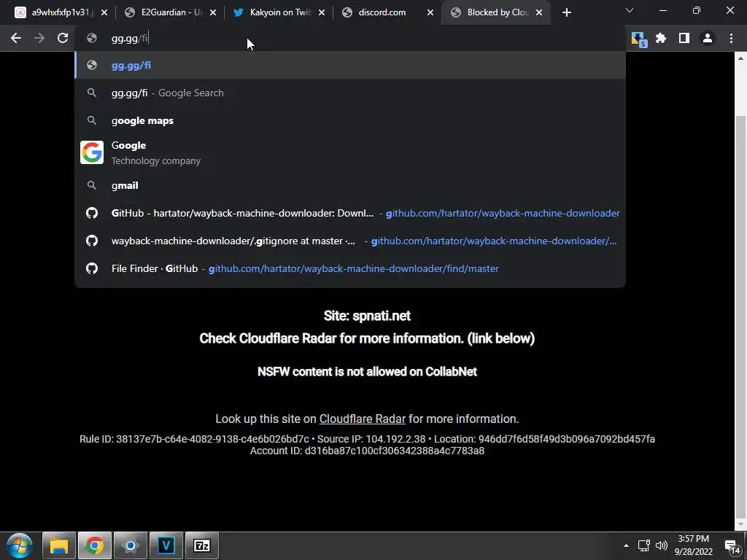Show hidden system tray icons
Image resolution: width=747 pixels, height=560 pixels.
[x=626, y=545]
